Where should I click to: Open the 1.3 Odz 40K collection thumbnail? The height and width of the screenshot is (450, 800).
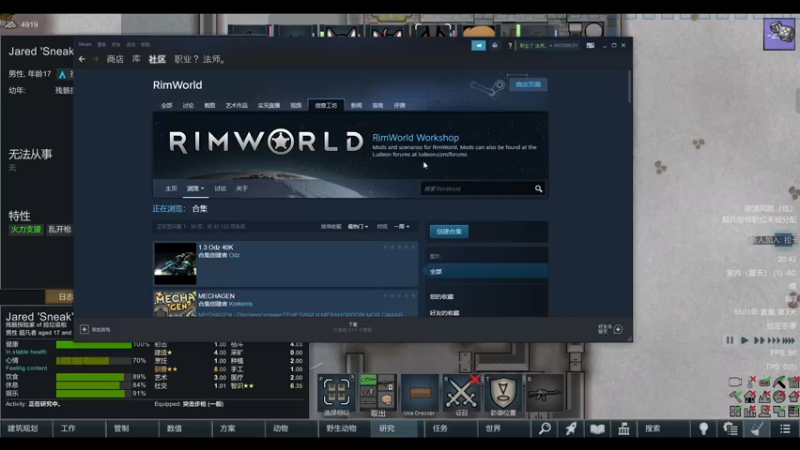[x=175, y=263]
